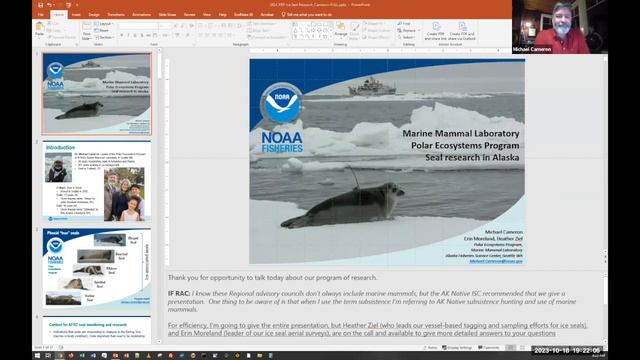Toggle Underline formatting
This screenshot has height=360, width=640.
(x=135, y=36)
